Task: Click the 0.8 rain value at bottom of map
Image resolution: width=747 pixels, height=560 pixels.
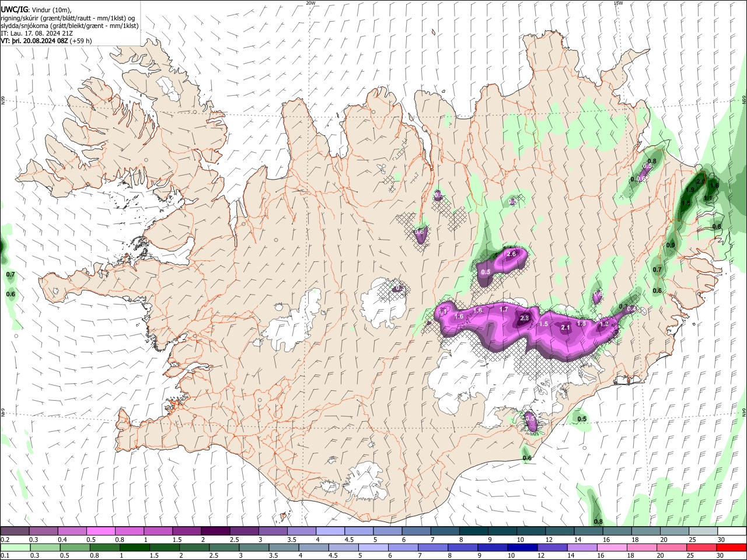Action: [x=598, y=521]
